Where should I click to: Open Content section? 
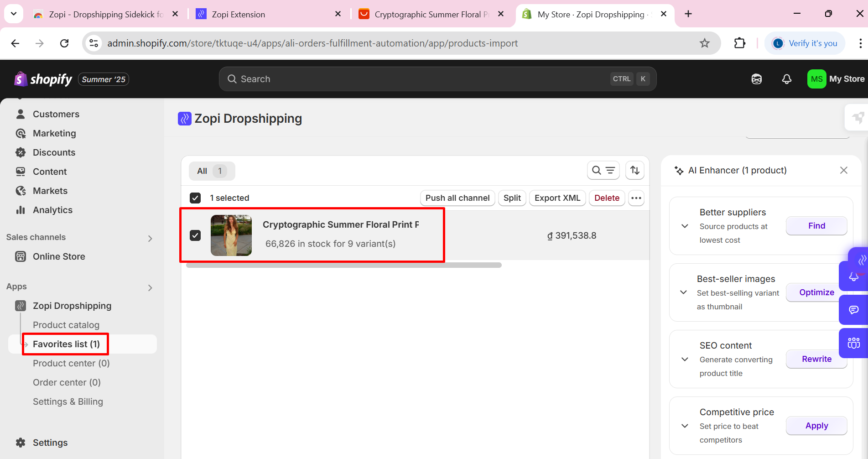pos(50,172)
